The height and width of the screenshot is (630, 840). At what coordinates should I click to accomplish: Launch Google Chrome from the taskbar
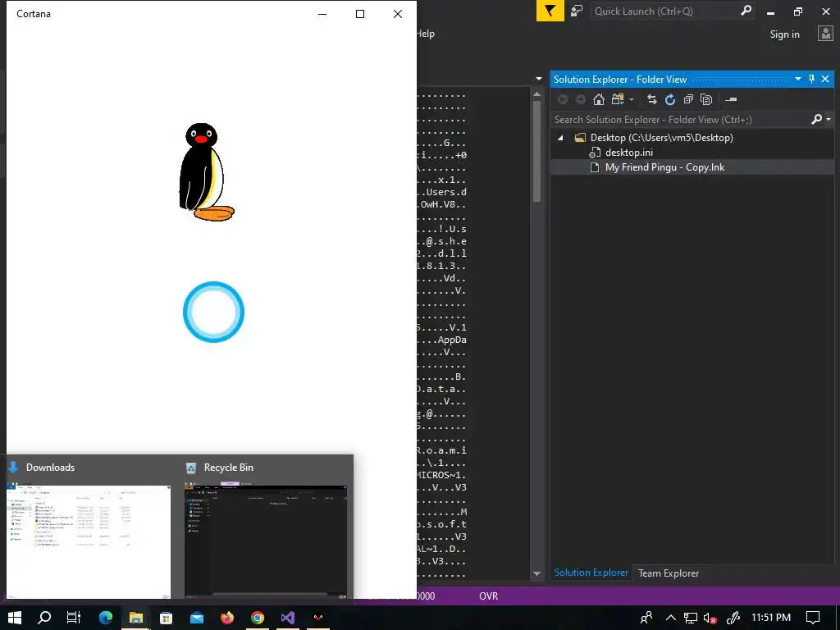(x=258, y=618)
